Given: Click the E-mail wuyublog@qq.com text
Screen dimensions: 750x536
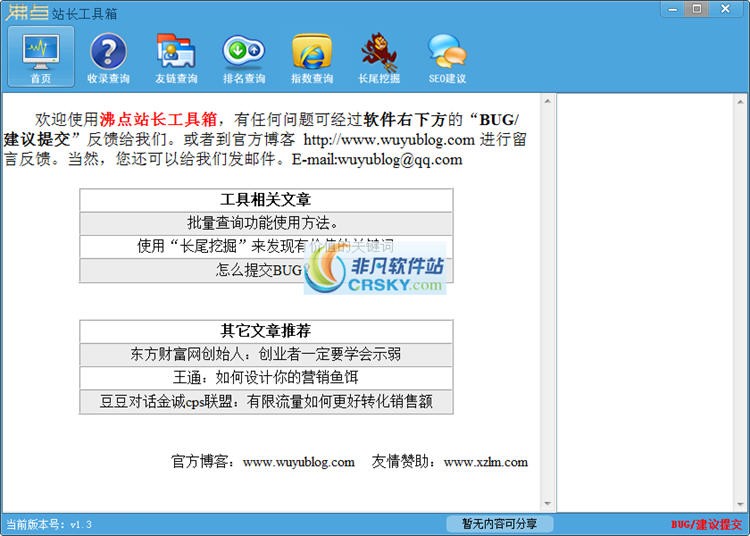Looking at the screenshot, I should tap(377, 160).
